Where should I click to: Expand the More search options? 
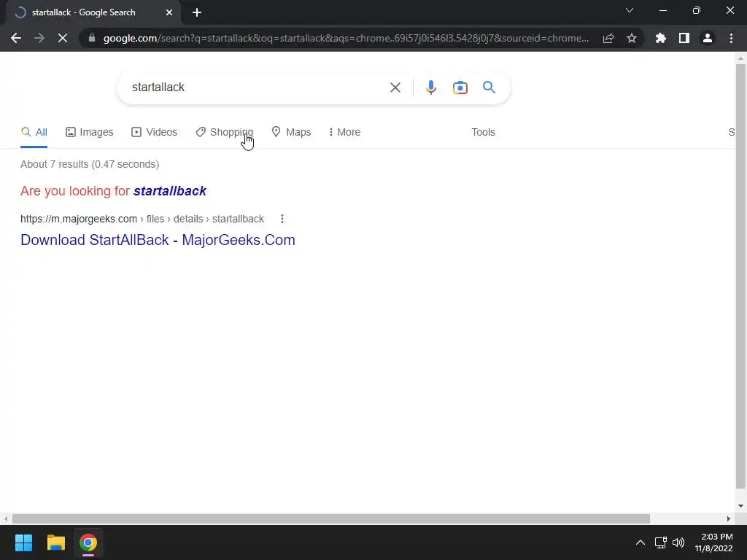pyautogui.click(x=344, y=132)
